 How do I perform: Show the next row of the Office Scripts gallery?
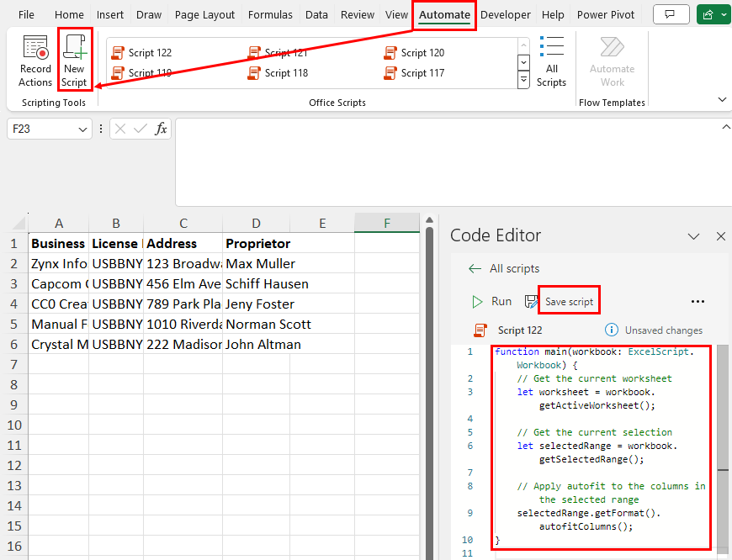click(x=524, y=62)
